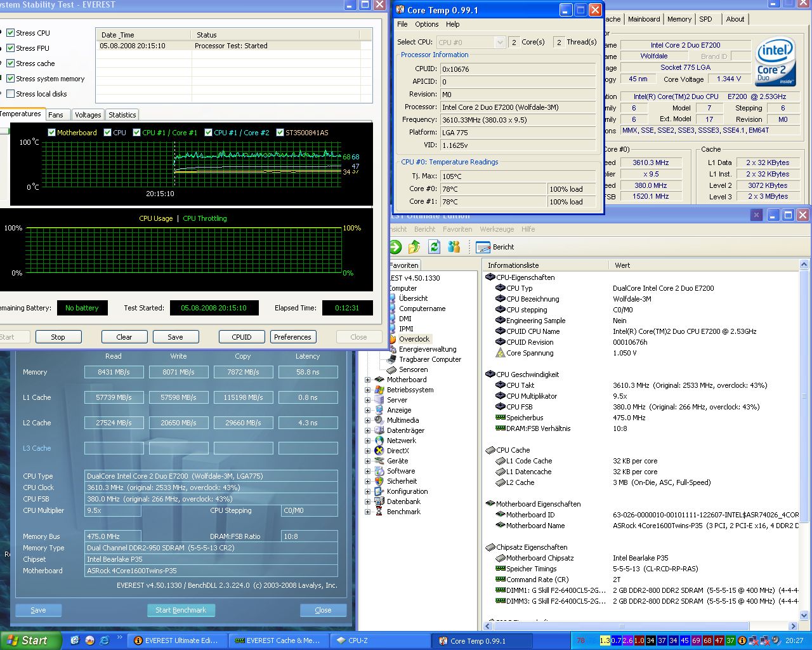This screenshot has height=650, width=812.
Task: Click the folder up arrow icon in EVEREST toolbar
Action: point(414,247)
